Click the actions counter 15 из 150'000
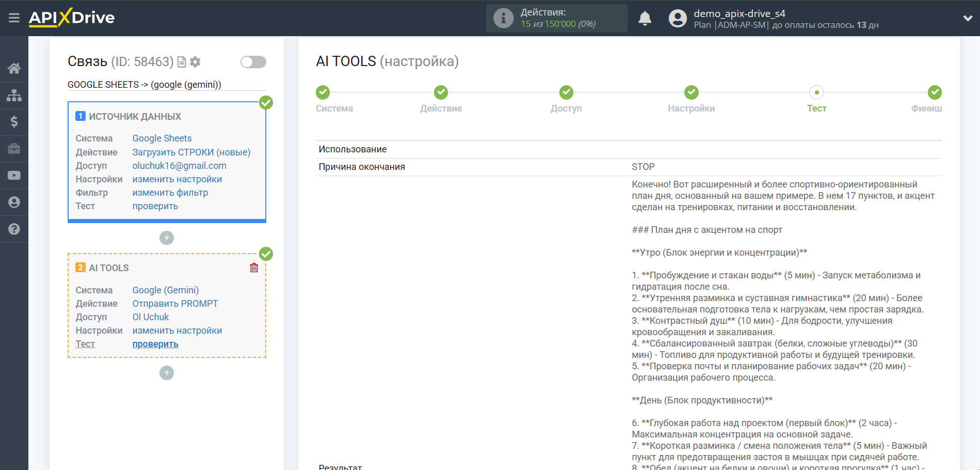Screen dimensions: 980x470 pos(558,24)
